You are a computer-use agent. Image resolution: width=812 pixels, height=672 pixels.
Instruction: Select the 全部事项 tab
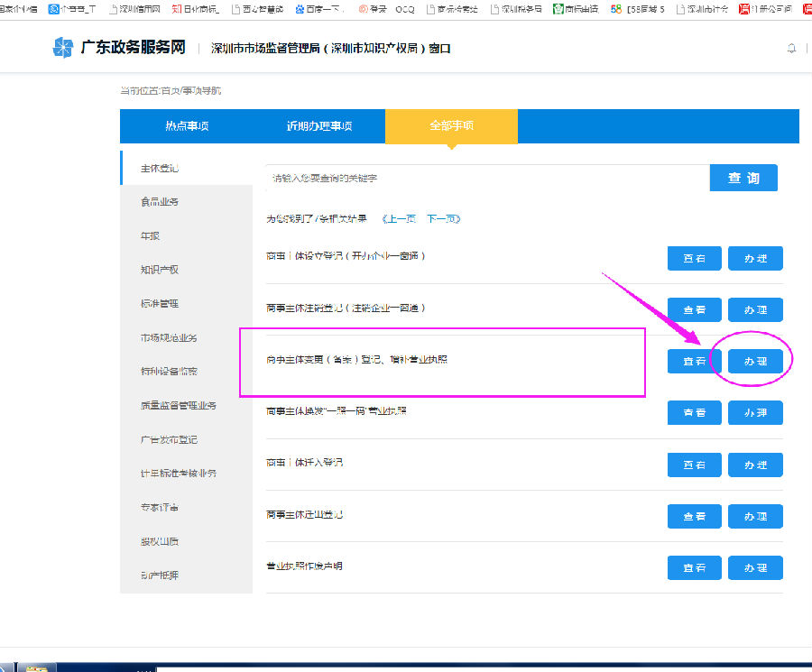click(451, 126)
